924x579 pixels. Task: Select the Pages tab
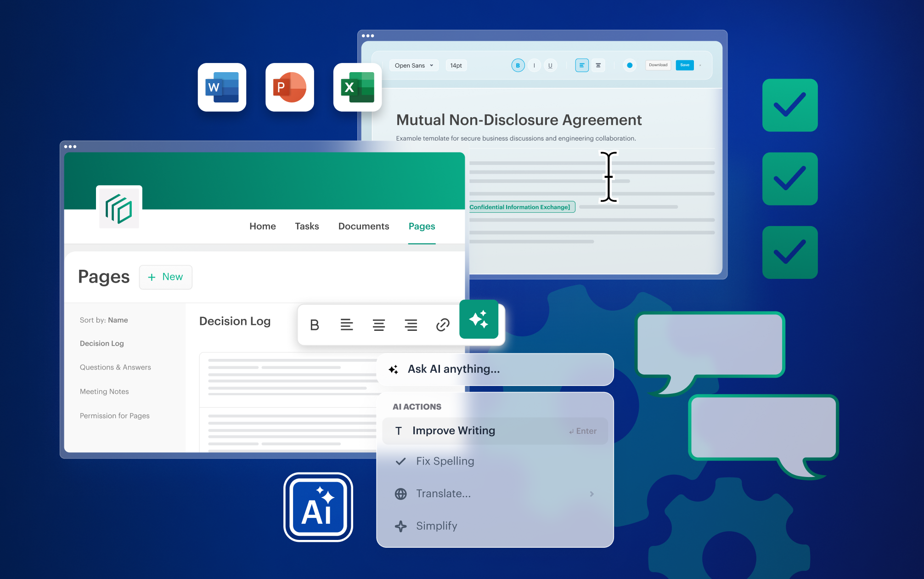point(422,226)
